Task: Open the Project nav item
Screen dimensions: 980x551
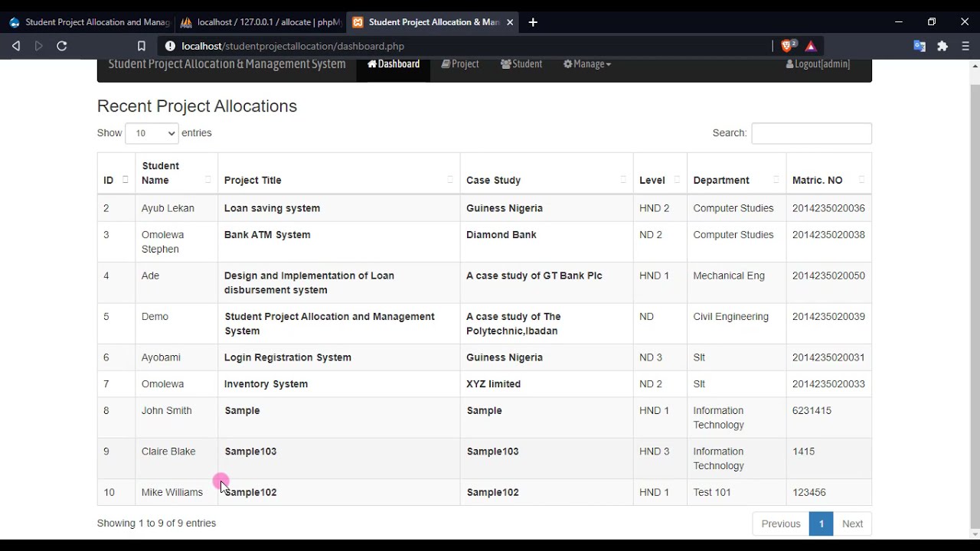Action: (460, 64)
